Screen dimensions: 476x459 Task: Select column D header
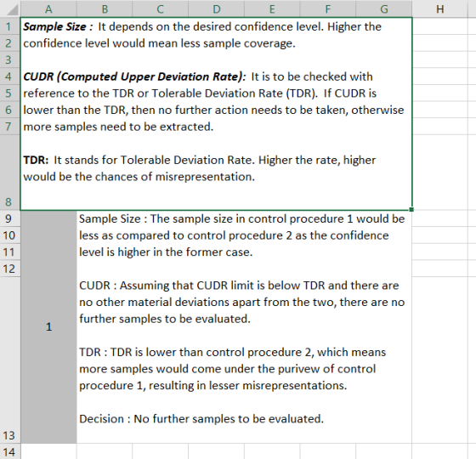(x=216, y=8)
